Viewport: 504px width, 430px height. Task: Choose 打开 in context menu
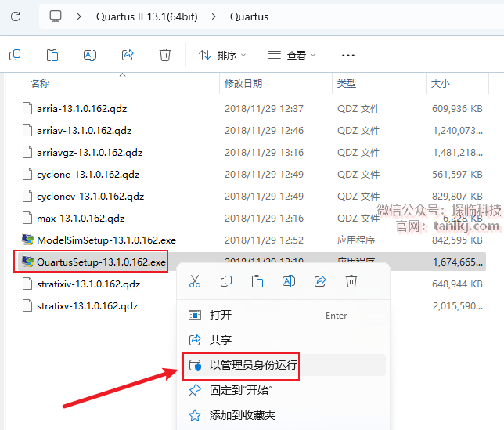tap(284, 315)
